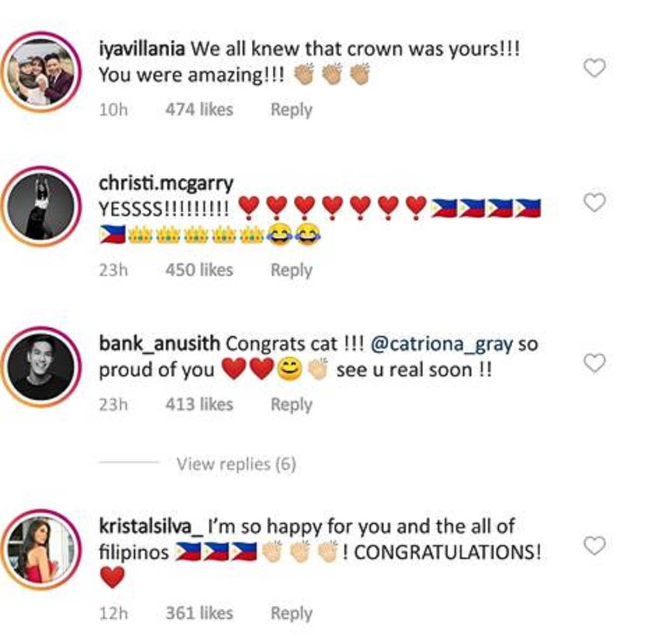Open the @catriona_gray mention link
This screenshot has height=644, width=647.
442,344
